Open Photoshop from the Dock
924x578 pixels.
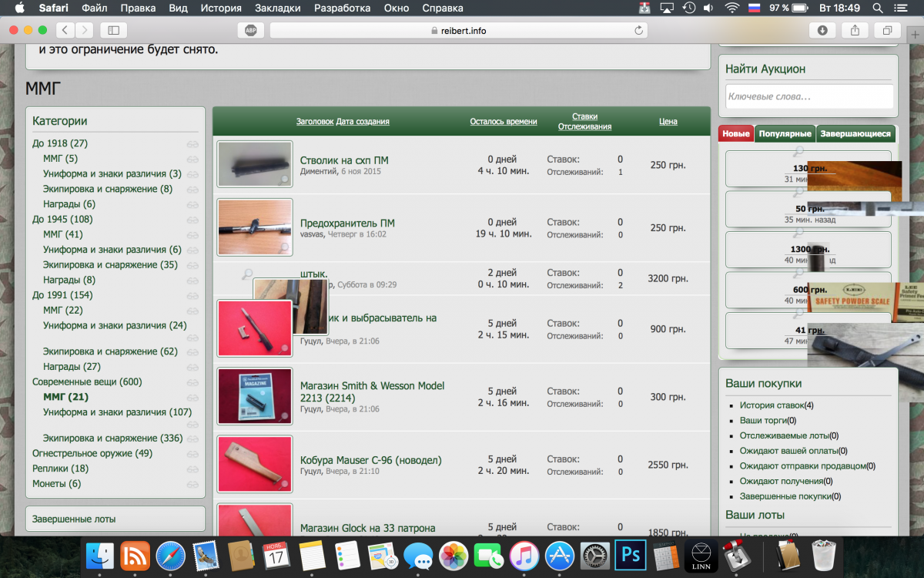[x=630, y=555]
